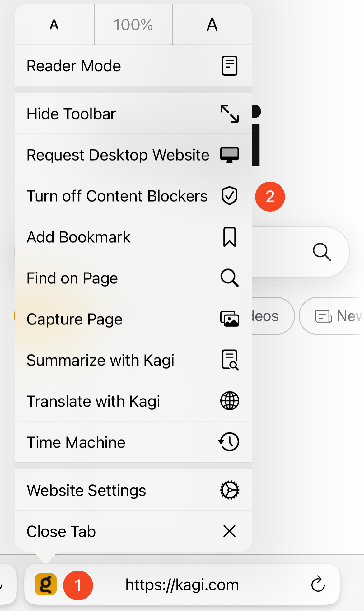Image resolution: width=364 pixels, height=611 pixels.
Task: Open Time Machine menu entry
Action: pos(133,442)
